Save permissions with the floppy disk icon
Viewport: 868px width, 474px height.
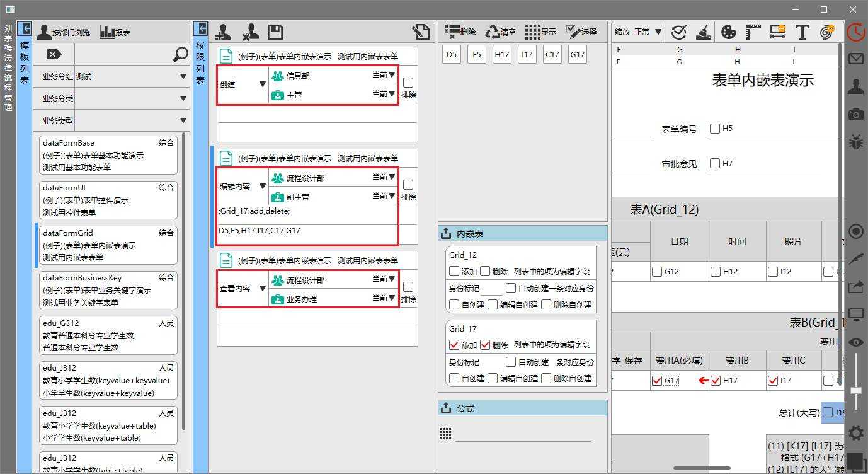point(275,32)
